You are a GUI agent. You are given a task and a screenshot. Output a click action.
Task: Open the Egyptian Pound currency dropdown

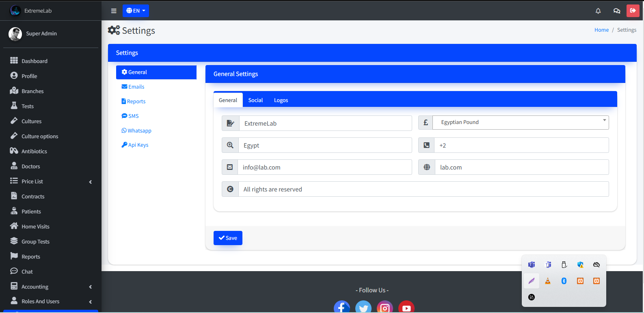tap(520, 122)
